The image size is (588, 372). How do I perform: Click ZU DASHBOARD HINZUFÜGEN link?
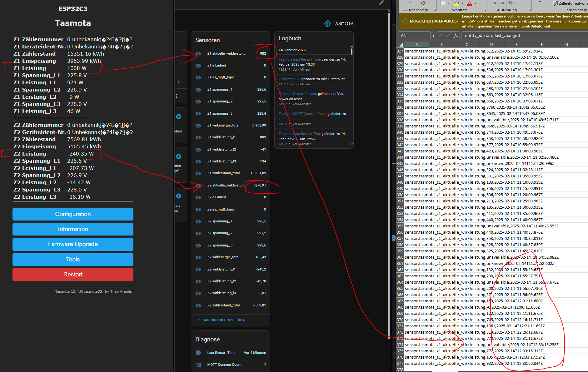(x=221, y=320)
